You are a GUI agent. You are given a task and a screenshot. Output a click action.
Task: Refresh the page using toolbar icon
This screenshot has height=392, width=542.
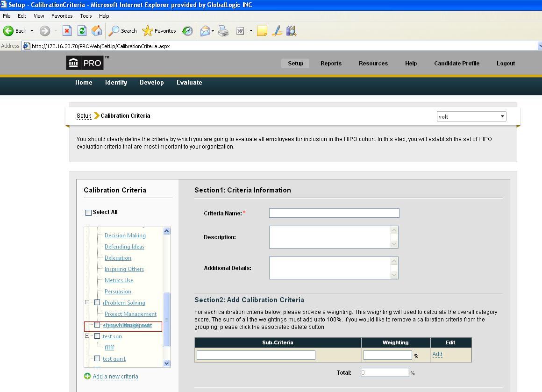click(82, 31)
